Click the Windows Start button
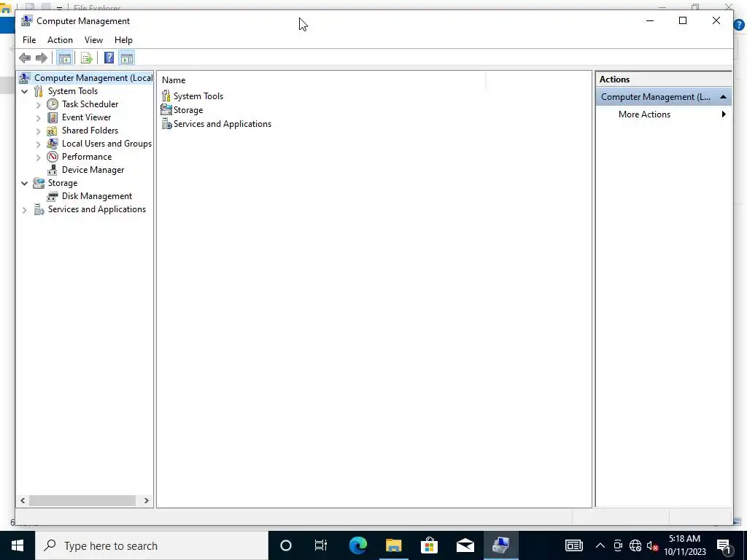 [x=18, y=545]
